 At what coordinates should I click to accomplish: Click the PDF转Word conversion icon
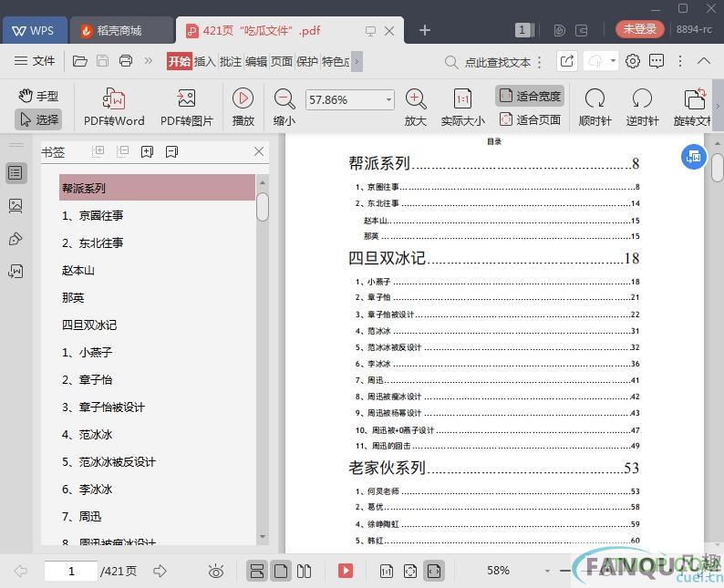point(114,99)
